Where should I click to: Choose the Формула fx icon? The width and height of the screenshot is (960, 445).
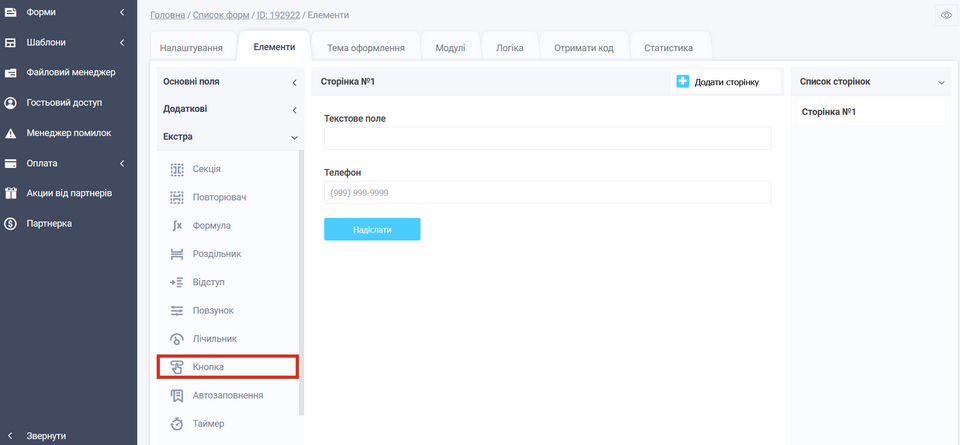pos(177,226)
